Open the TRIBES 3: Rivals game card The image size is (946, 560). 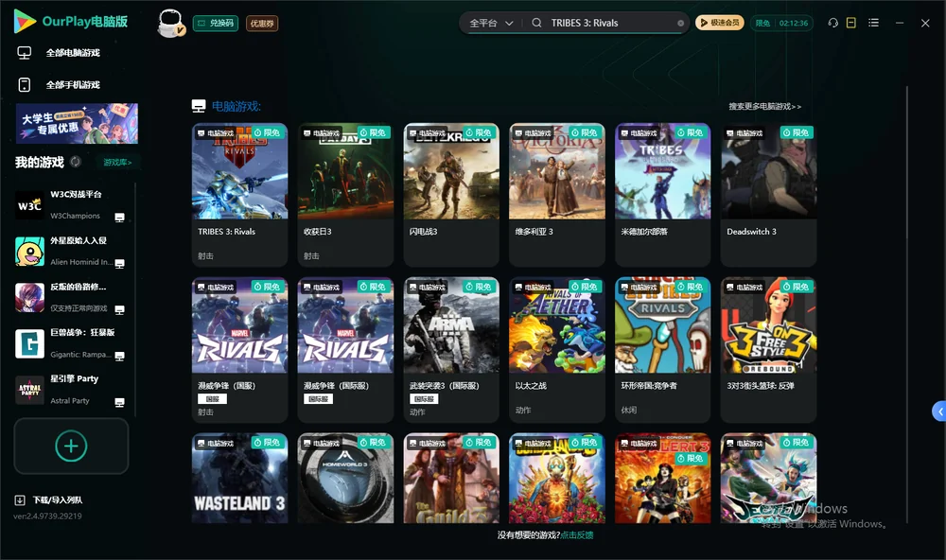click(x=239, y=194)
